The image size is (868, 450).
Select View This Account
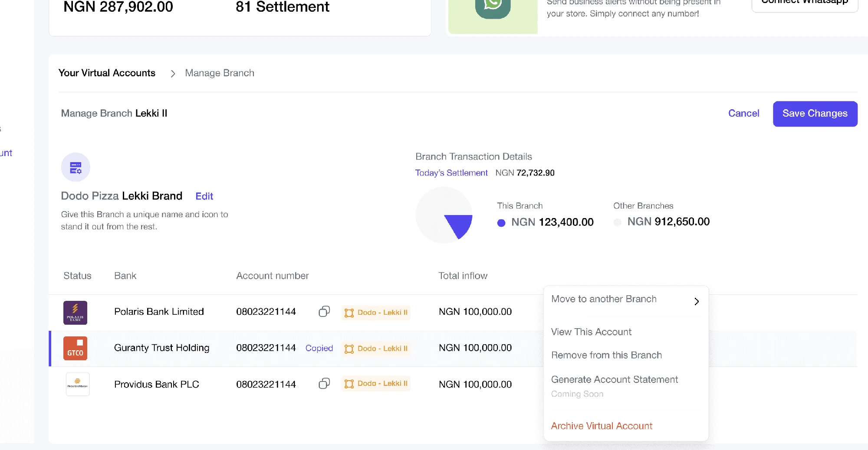pyautogui.click(x=591, y=332)
